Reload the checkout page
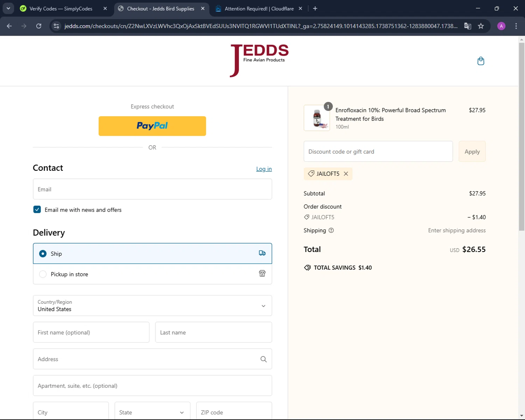 (39, 26)
